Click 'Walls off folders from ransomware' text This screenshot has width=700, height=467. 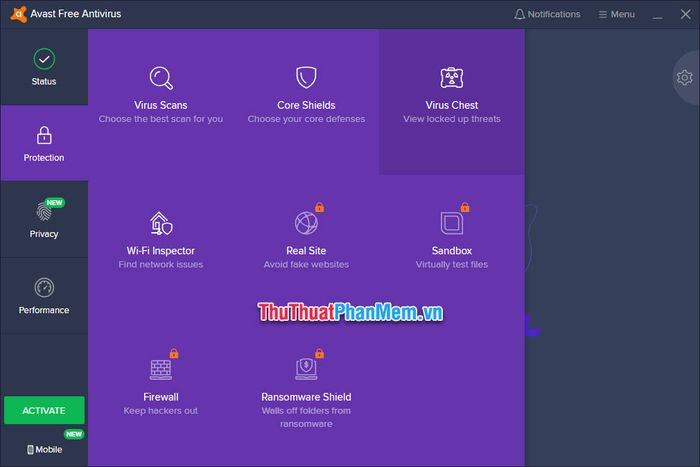tap(306, 417)
